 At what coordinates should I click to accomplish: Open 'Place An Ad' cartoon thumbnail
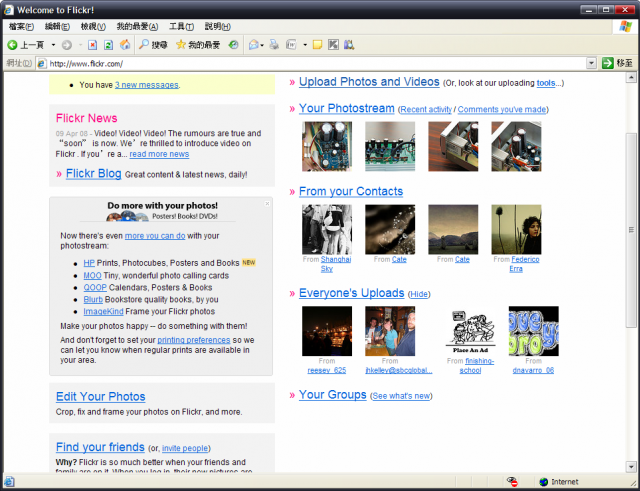(x=470, y=331)
